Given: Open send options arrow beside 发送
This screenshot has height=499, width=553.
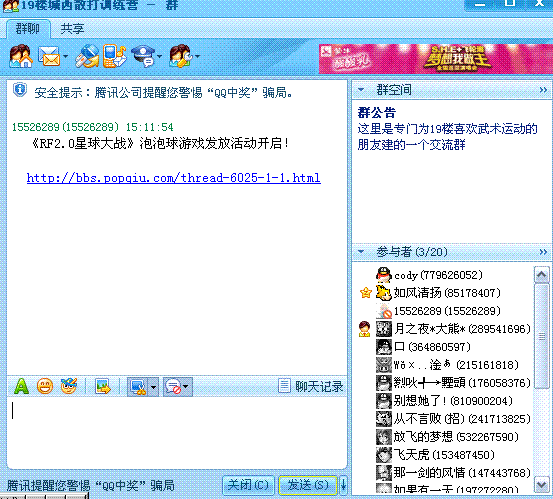Looking at the screenshot, I should pyautogui.click(x=343, y=485).
